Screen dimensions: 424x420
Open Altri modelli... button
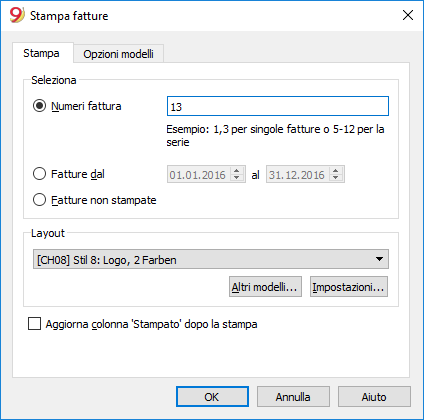[x=265, y=287]
